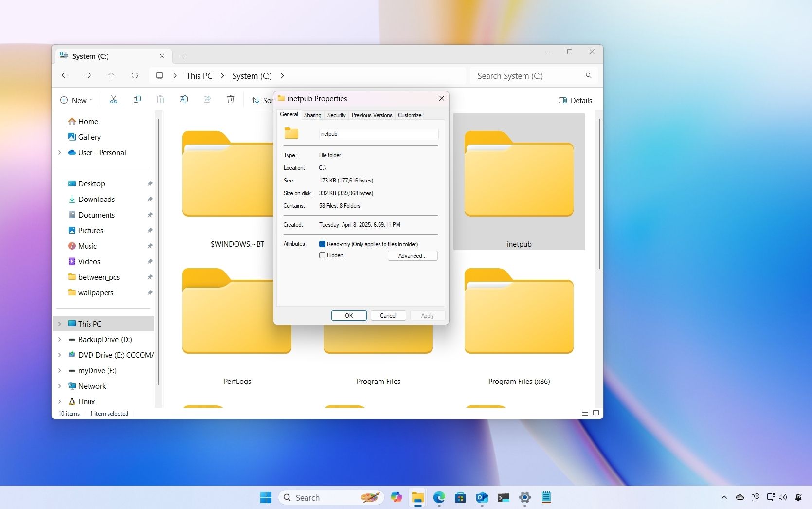Activate the Rename icon in the toolbar

(184, 99)
